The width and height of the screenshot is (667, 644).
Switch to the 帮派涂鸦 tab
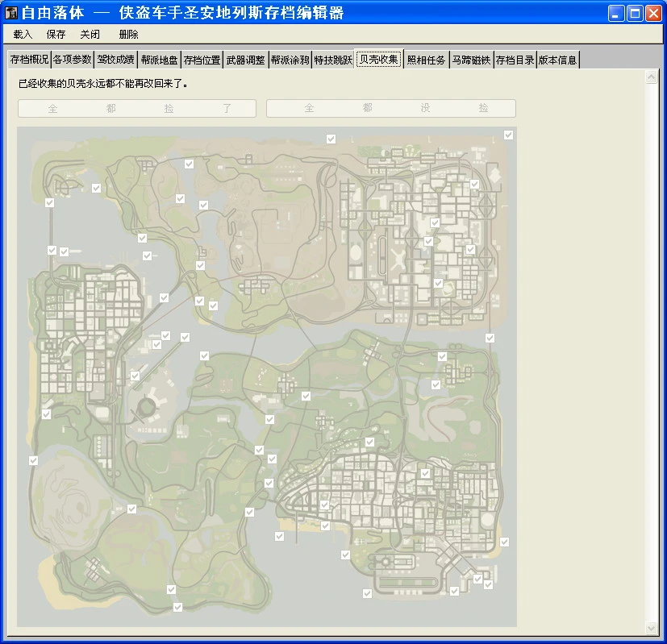290,60
